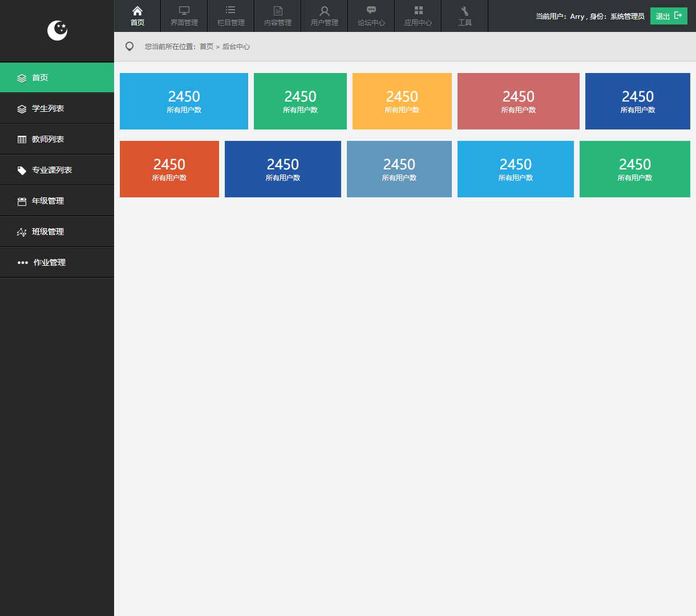
Task: Click the red-orange 2450 tile in second row
Action: (x=169, y=169)
